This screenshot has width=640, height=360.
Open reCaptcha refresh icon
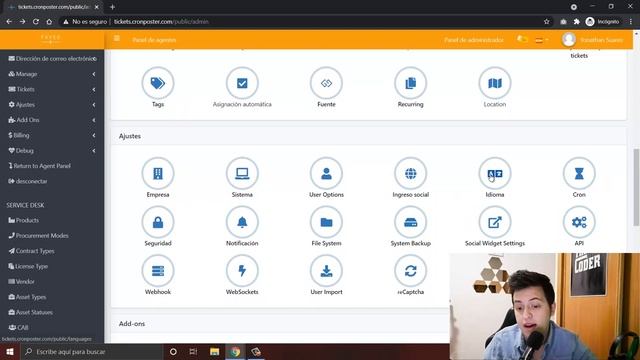(411, 271)
